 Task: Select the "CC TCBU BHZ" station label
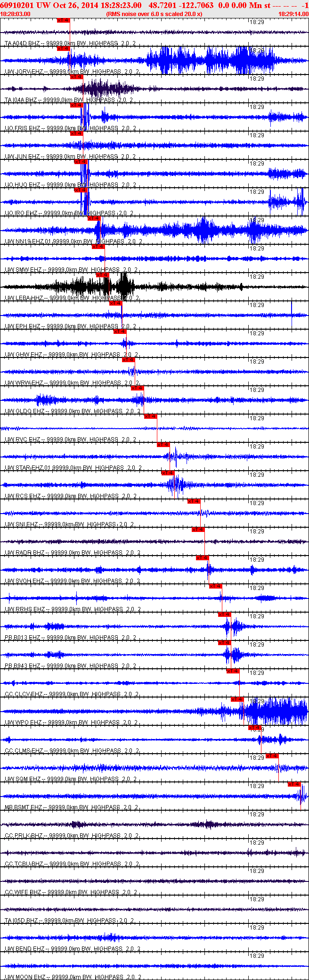pyautogui.click(x=24, y=864)
